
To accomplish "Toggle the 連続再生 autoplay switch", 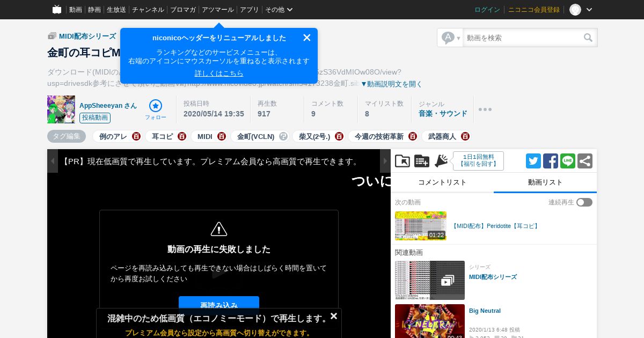I will coord(584,202).
